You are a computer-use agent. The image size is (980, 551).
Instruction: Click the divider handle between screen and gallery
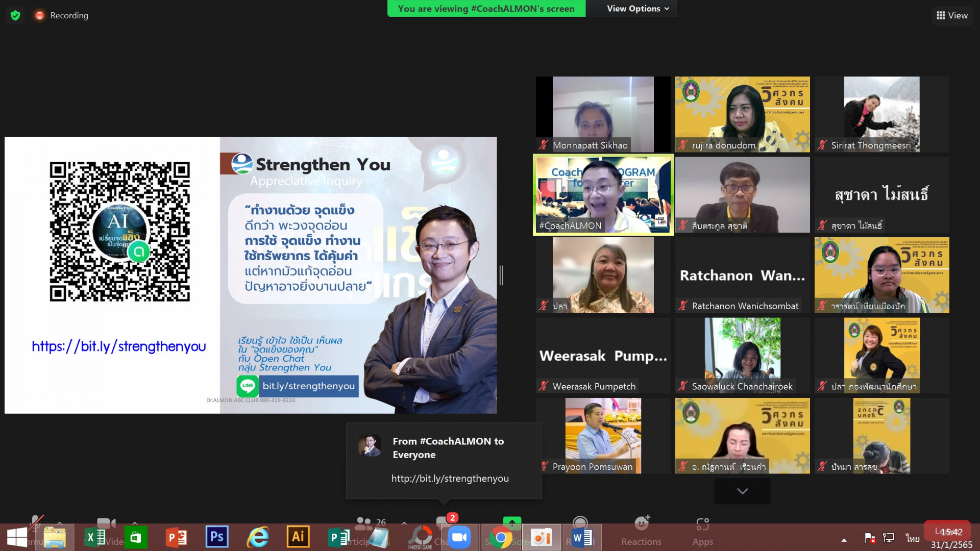[501, 275]
